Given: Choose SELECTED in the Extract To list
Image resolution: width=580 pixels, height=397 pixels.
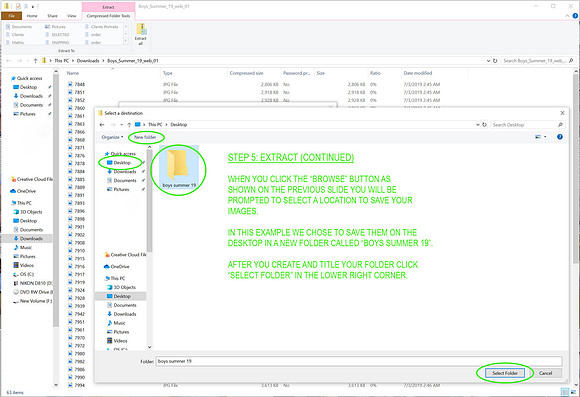Looking at the screenshot, I should coord(57,34).
